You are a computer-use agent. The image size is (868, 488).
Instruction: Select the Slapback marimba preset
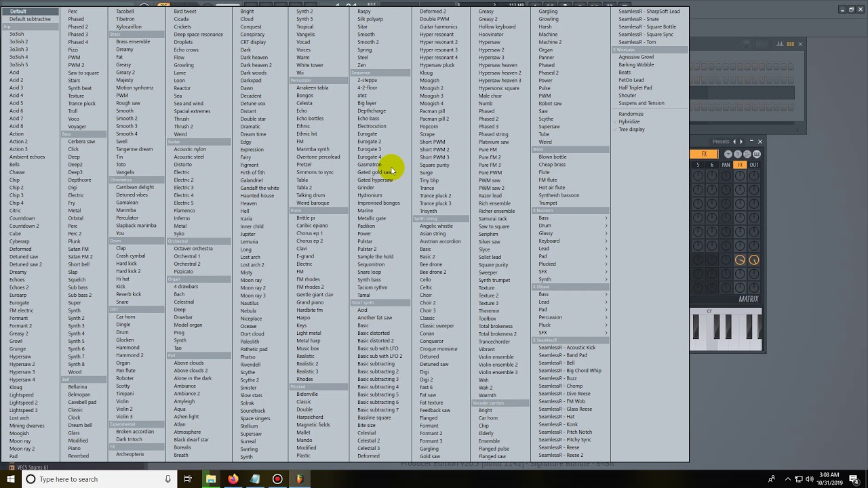pyautogui.click(x=136, y=226)
